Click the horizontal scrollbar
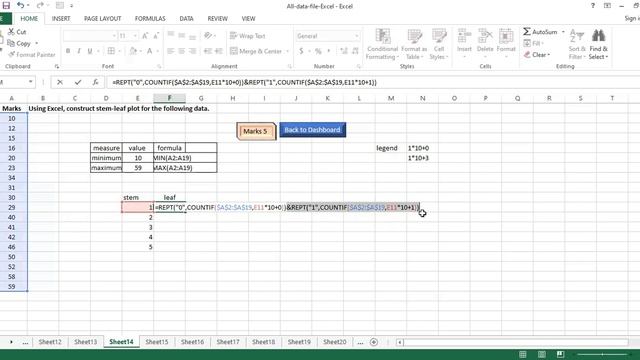The height and width of the screenshot is (360, 640). 516,342
